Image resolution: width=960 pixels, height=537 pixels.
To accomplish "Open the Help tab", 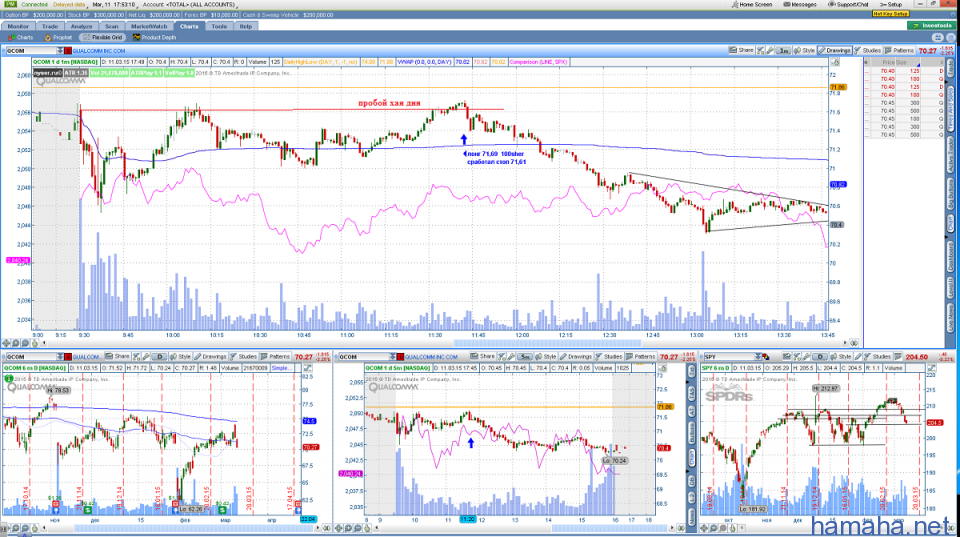I will (x=246, y=26).
